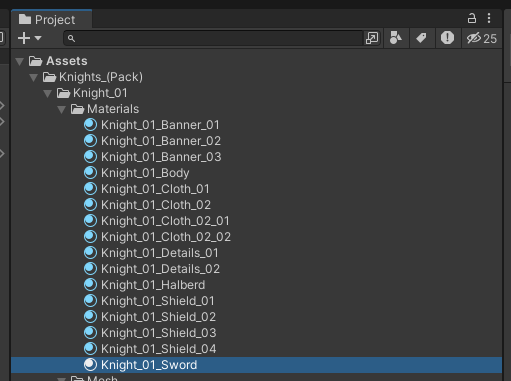Viewport: 511px width, 381px height.
Task: Click the Knight_01_Details_01 material icon
Action: 90,253
